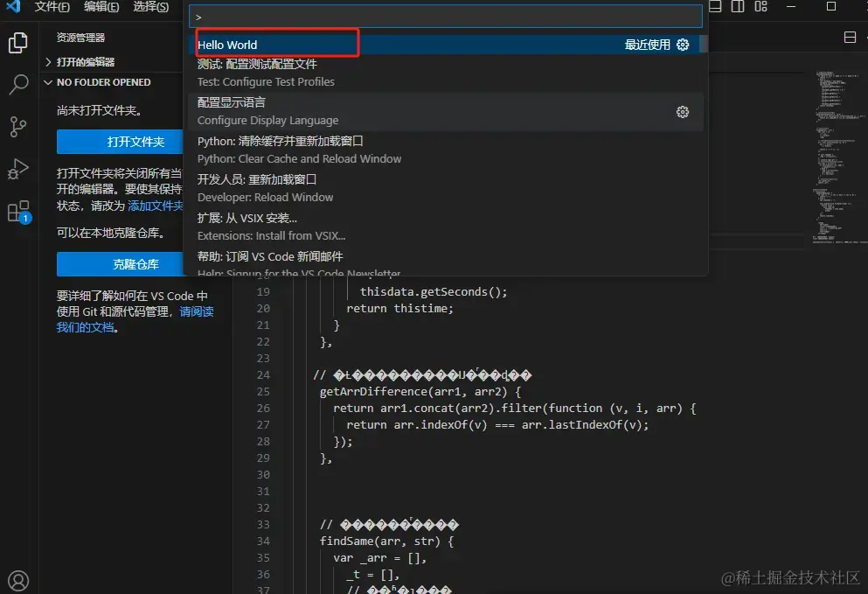Open the Explorer view in activity bar

[x=18, y=43]
